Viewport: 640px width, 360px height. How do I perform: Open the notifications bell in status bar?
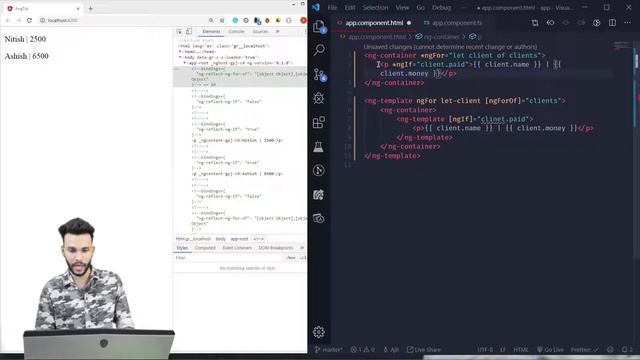click(627, 349)
